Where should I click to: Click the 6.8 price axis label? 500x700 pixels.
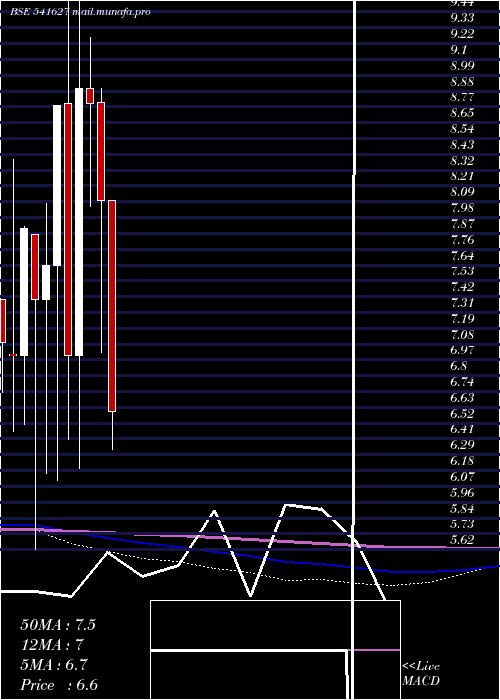[460, 366]
